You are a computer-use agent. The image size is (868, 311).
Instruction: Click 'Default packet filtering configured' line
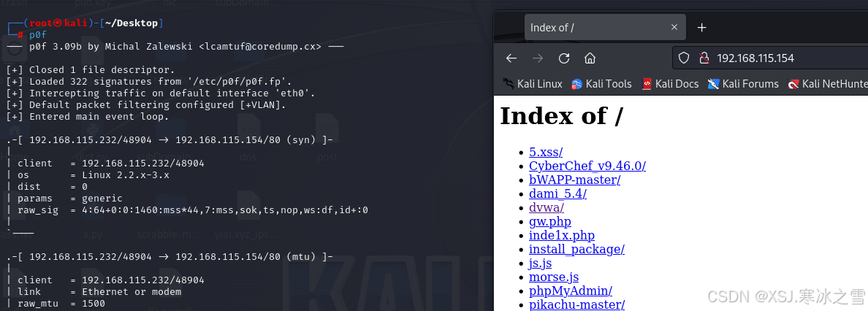pos(146,104)
